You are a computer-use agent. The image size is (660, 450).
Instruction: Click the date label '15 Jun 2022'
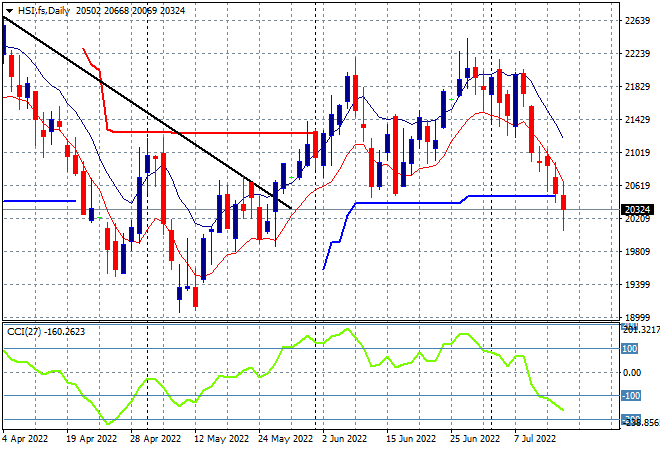coord(411,439)
